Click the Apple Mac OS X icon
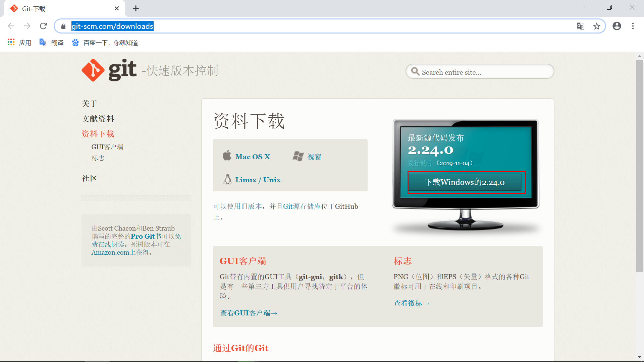The height and width of the screenshot is (362, 644). 227,156
